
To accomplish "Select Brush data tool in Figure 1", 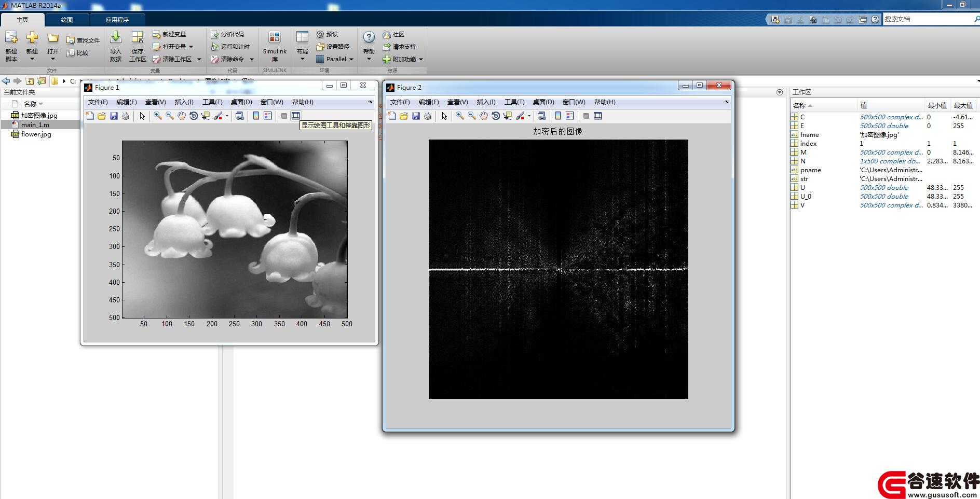I will pos(218,116).
